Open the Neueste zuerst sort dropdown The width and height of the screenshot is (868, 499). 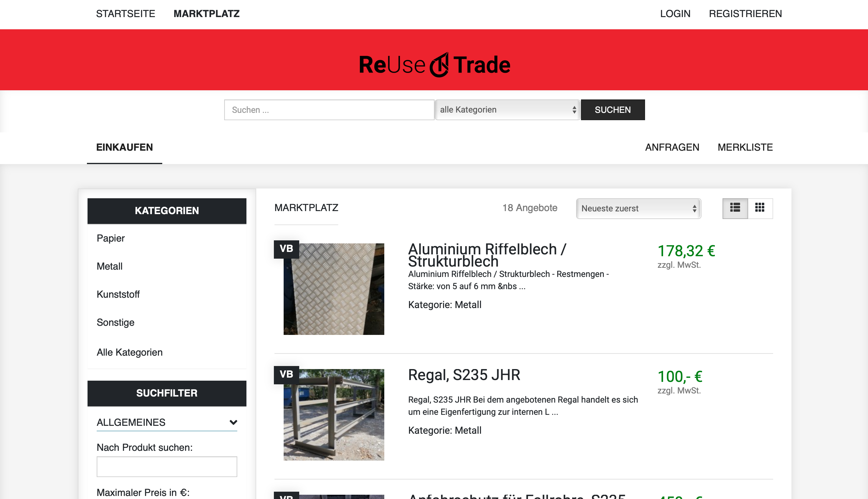638,208
